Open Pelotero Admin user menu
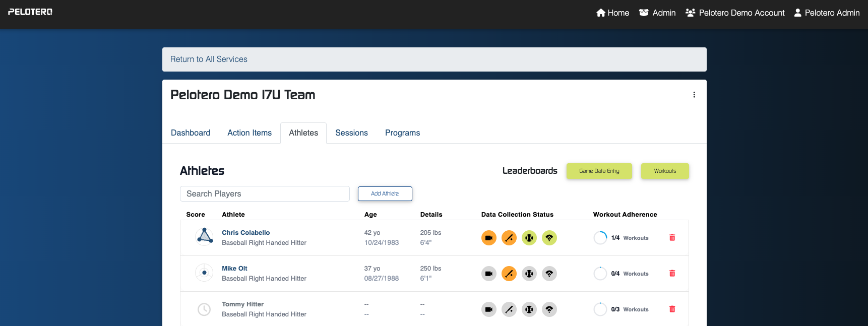 [827, 13]
